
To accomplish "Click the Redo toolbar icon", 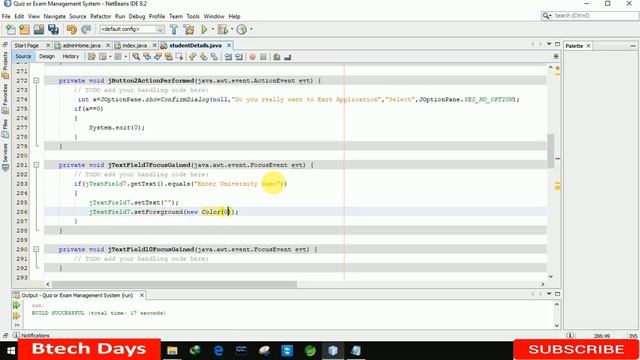I will point(86,29).
